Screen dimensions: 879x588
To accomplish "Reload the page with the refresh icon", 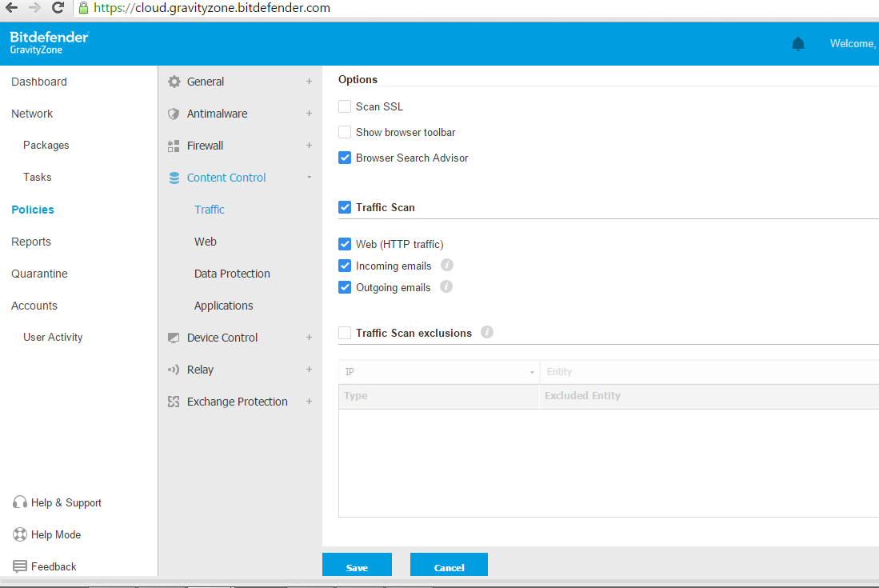I will coord(57,8).
